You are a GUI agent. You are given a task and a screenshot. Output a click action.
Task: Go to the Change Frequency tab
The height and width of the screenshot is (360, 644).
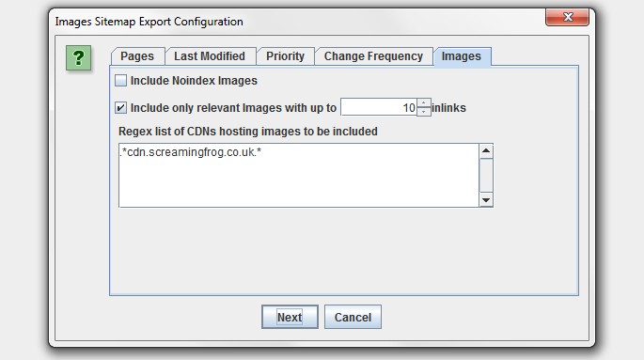point(374,56)
